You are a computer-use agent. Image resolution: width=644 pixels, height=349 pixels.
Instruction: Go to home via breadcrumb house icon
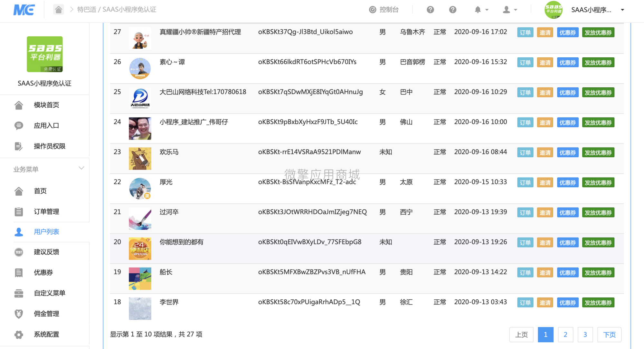(x=58, y=10)
